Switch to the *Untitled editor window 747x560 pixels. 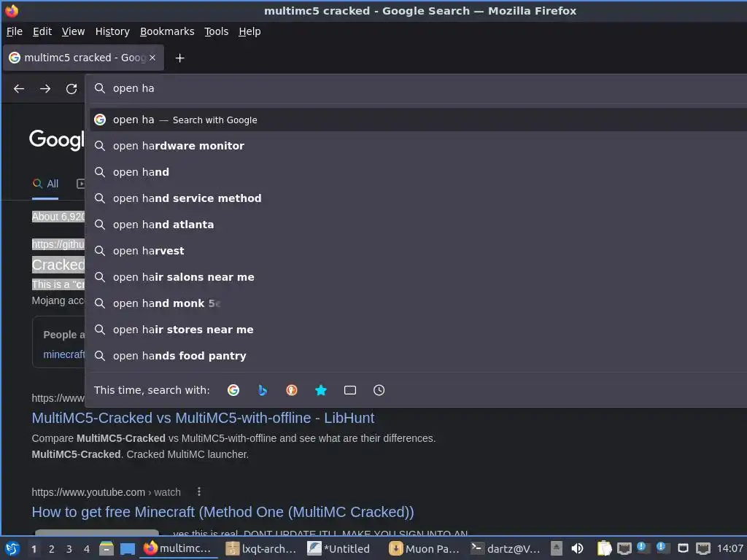click(x=340, y=548)
